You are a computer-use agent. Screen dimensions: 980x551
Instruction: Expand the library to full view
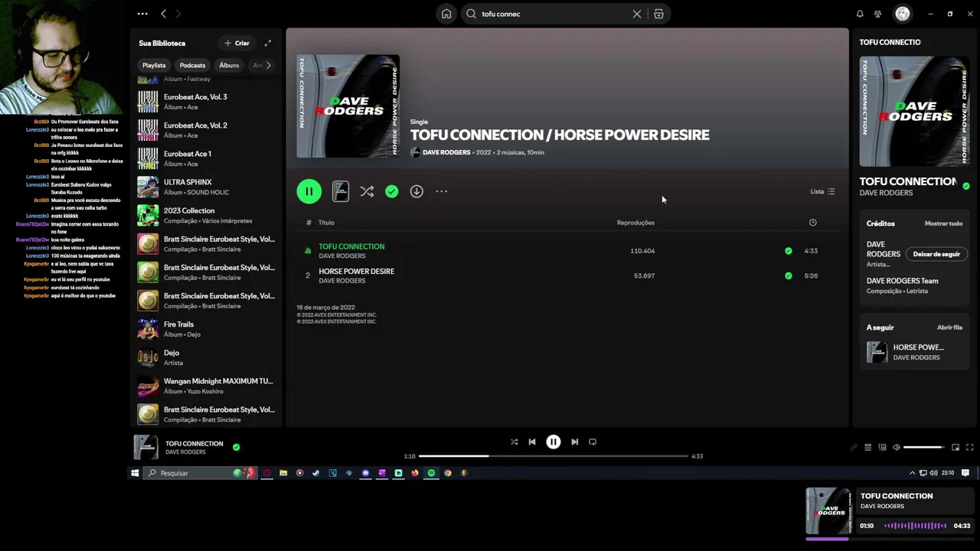click(x=268, y=43)
